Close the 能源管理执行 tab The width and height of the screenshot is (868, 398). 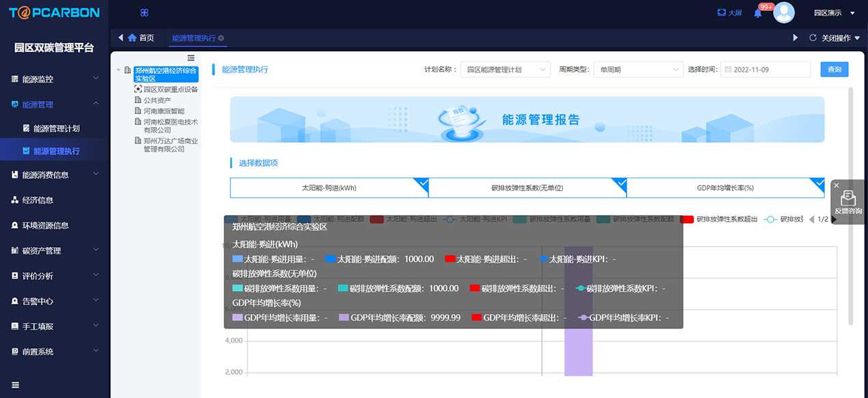coord(221,38)
